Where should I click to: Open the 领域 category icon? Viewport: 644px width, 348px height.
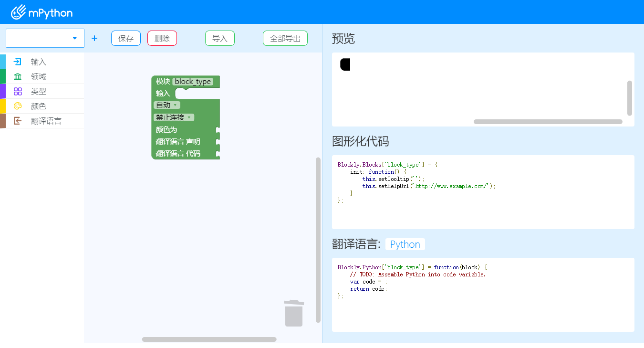tap(18, 76)
